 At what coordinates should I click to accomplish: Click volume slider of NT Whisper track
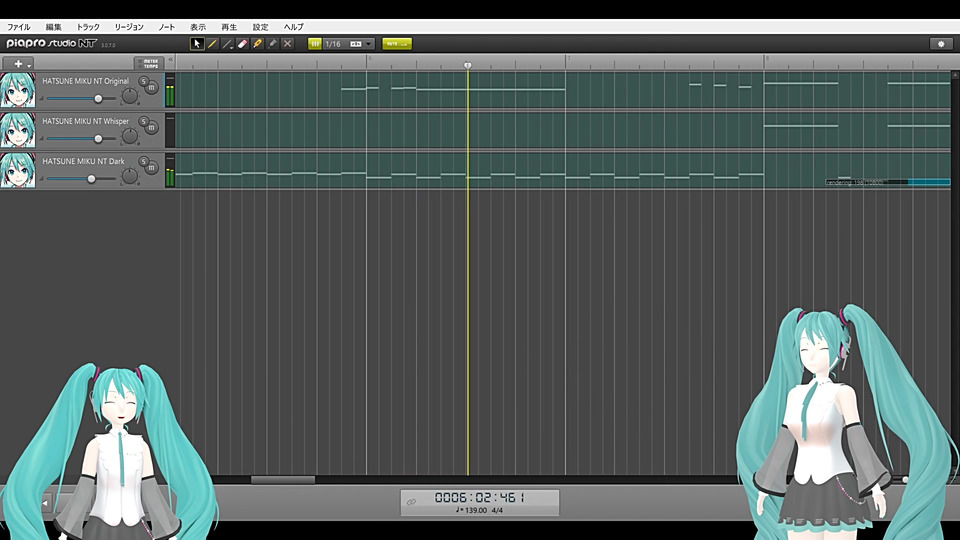click(x=98, y=139)
